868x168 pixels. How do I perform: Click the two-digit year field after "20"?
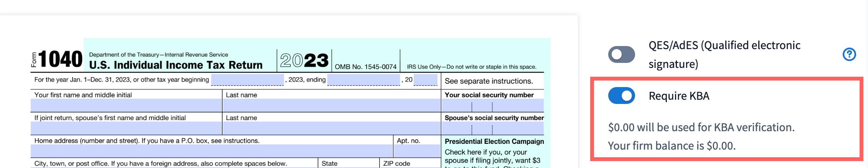pos(425,80)
